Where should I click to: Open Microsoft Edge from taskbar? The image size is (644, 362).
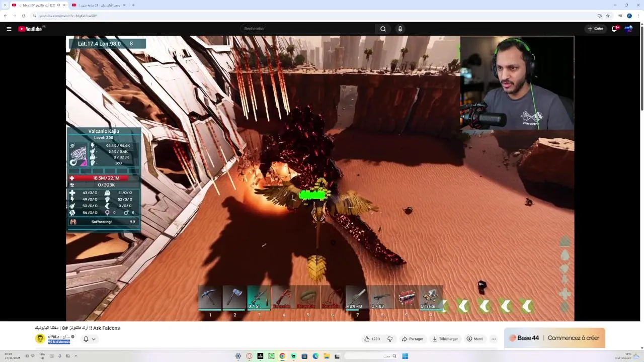315,356
